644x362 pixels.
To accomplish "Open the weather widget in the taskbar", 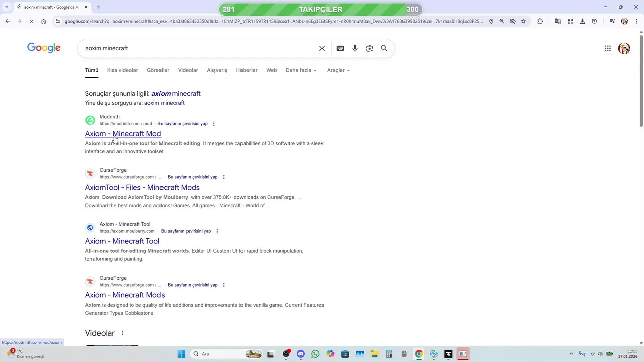I will (x=25, y=354).
